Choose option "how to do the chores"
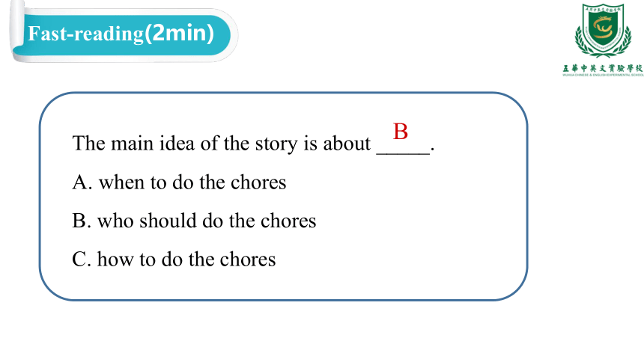 [186, 260]
